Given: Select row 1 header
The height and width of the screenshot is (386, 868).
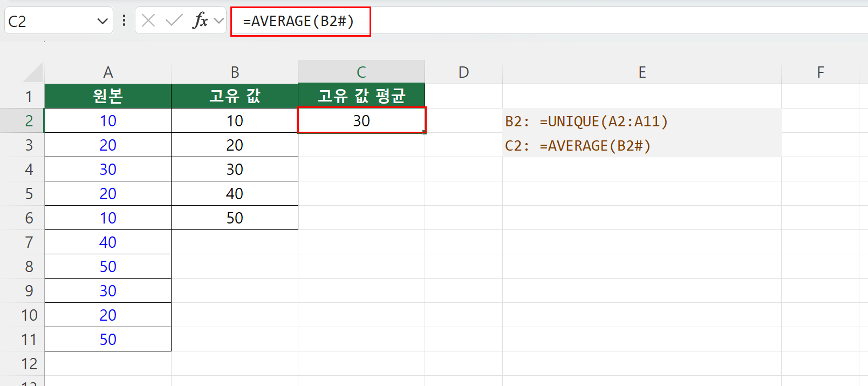Looking at the screenshot, I should click(22, 97).
